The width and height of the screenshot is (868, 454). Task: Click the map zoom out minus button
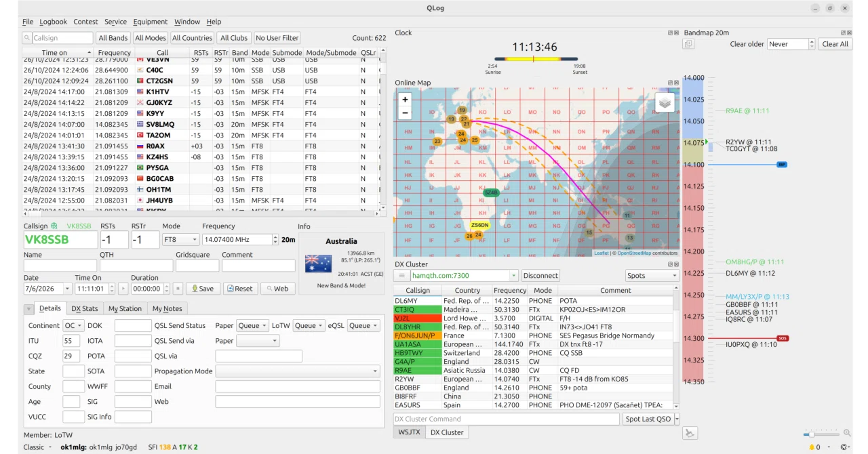pyautogui.click(x=406, y=113)
